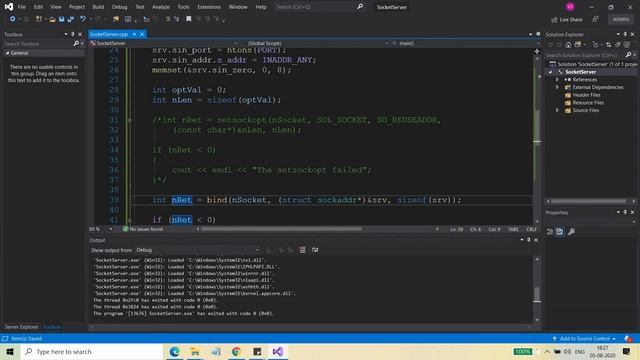Click the bookmark toolbar icon
640x360 pixels.
tap(189, 19)
